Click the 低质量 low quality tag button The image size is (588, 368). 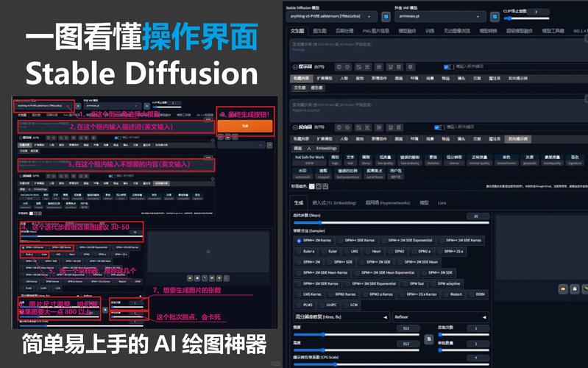click(385, 160)
